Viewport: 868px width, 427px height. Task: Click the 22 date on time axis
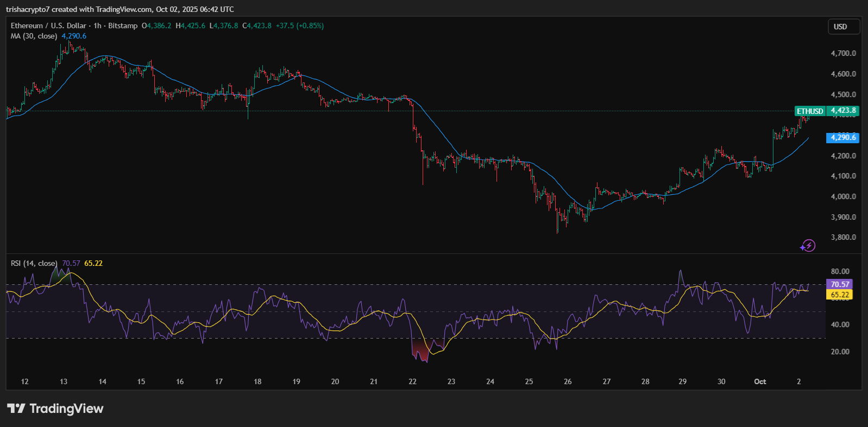412,381
